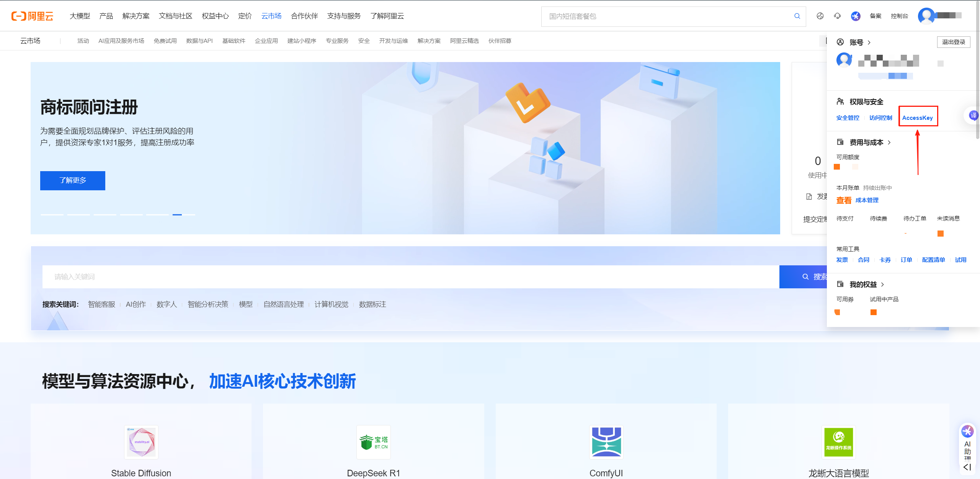Open the 成本管理 link
The width and height of the screenshot is (980, 479).
coord(867,200)
